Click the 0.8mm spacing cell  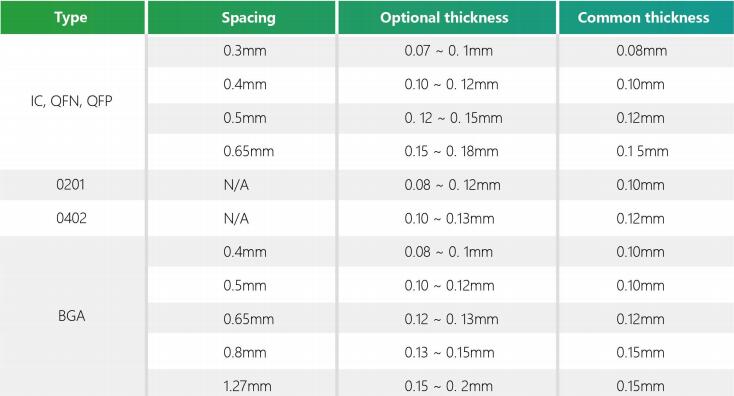point(242,352)
